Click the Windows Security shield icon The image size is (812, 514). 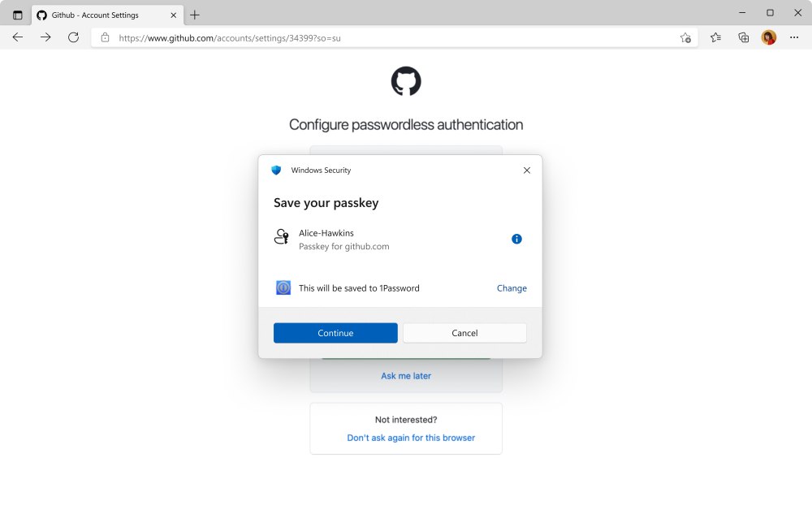click(x=277, y=170)
